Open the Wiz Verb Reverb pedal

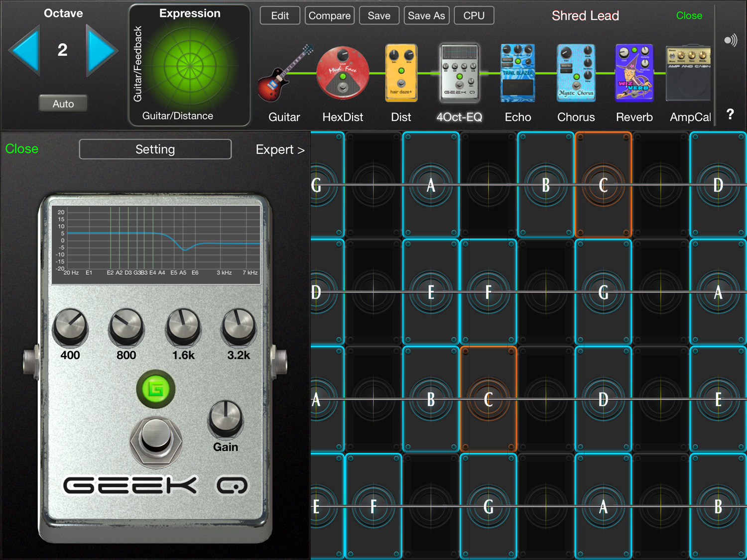point(634,74)
